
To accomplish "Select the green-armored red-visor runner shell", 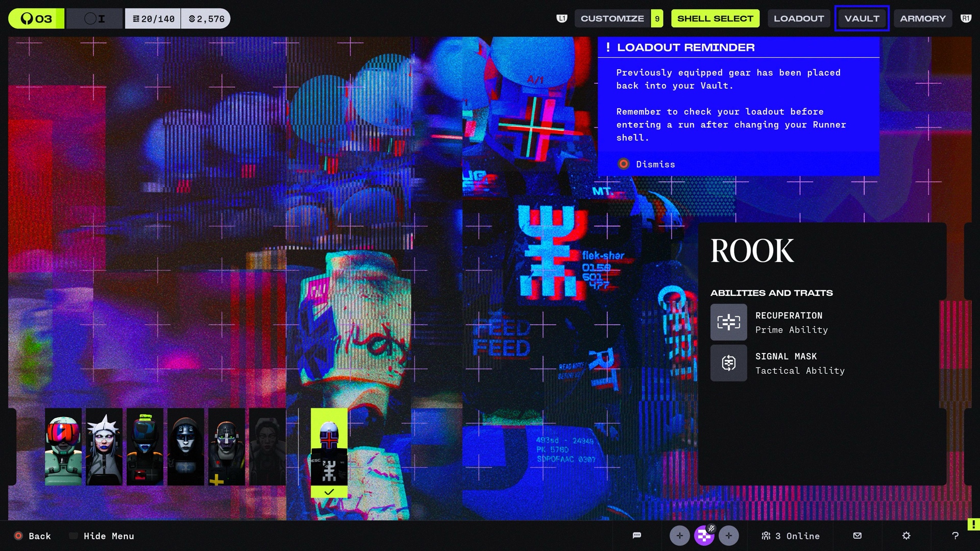I will click(63, 447).
